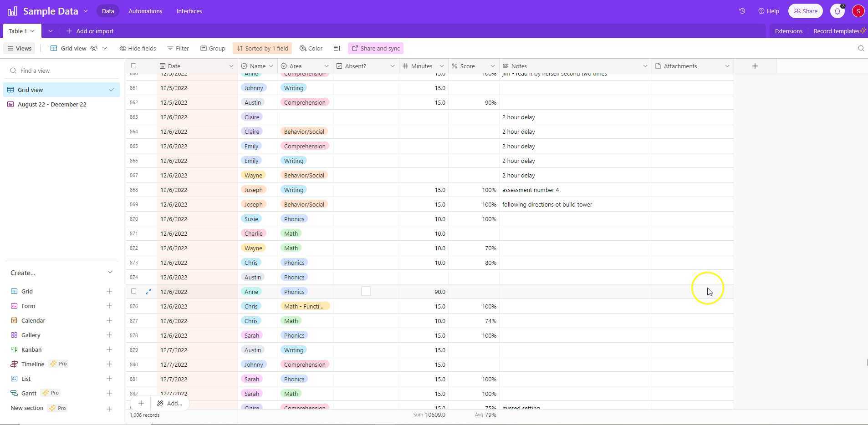Collapse the Create section

coord(110,272)
